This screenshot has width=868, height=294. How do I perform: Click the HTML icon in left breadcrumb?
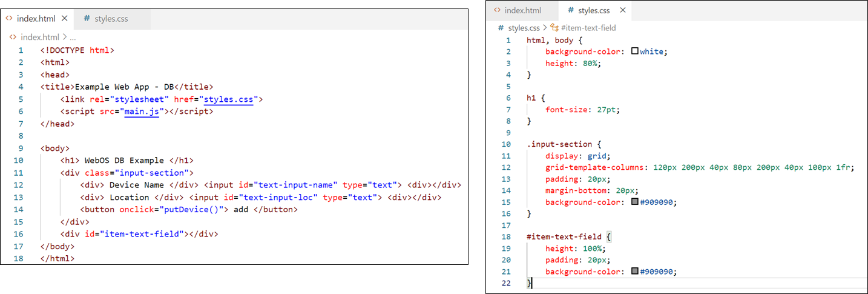[x=14, y=37]
